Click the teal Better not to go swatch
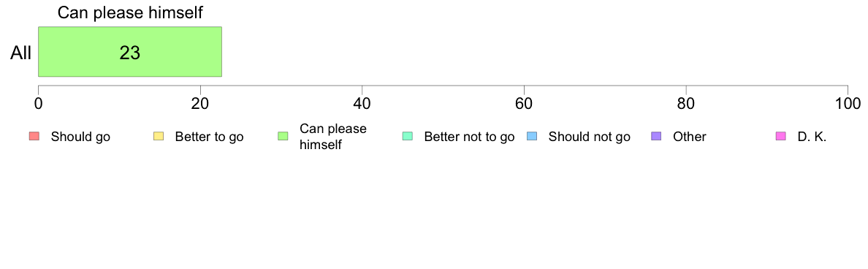 (x=408, y=136)
